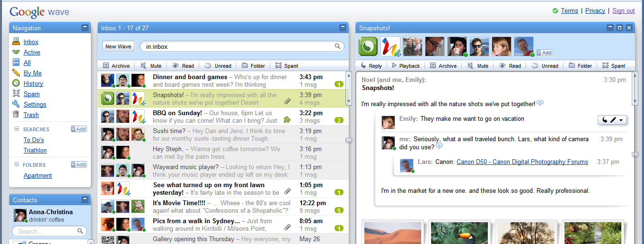Screen dimensions: 644x244
Task: Open the It's Movie Time!!!! wave
Action: pos(222,207)
